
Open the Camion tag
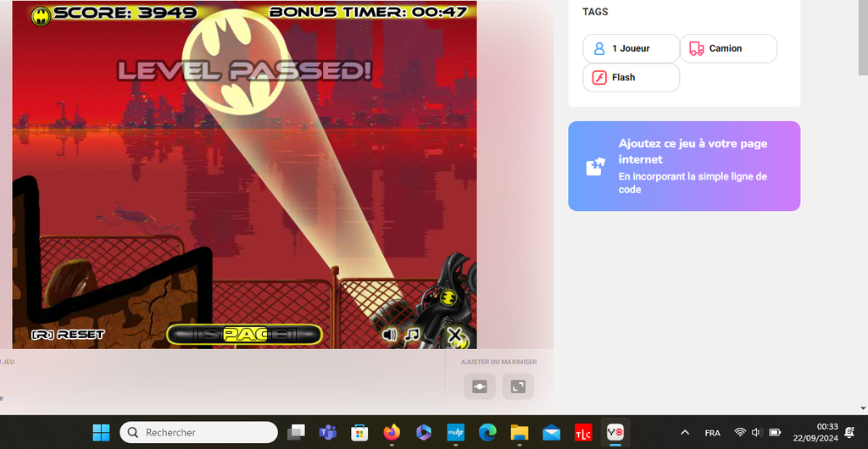coord(728,48)
